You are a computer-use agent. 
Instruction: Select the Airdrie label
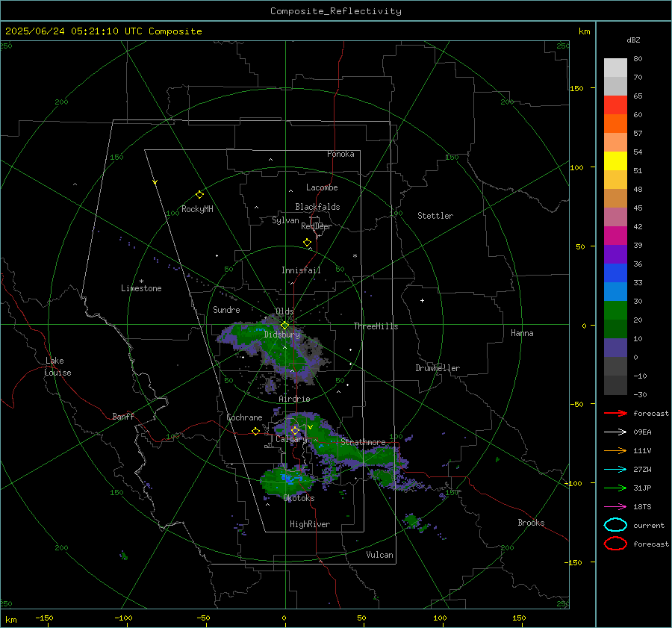(x=294, y=399)
